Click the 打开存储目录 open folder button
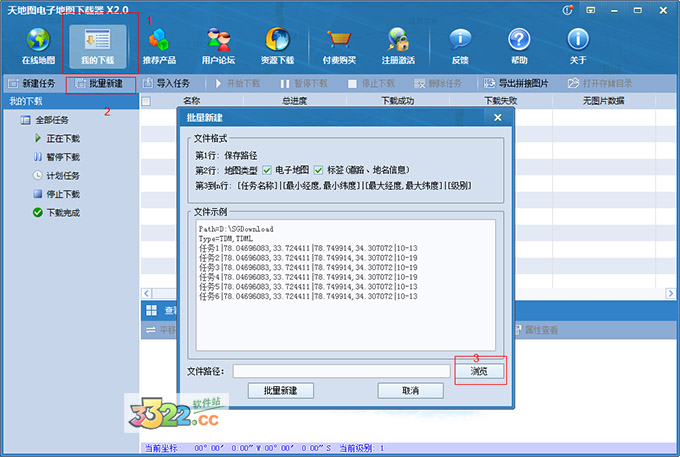The image size is (680, 457). tap(600, 83)
